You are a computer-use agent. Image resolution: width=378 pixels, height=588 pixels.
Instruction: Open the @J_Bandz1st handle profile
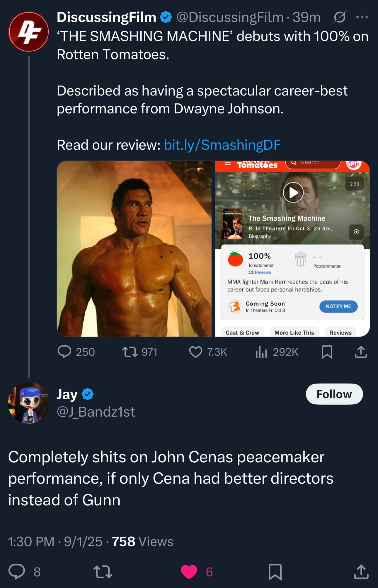96,412
